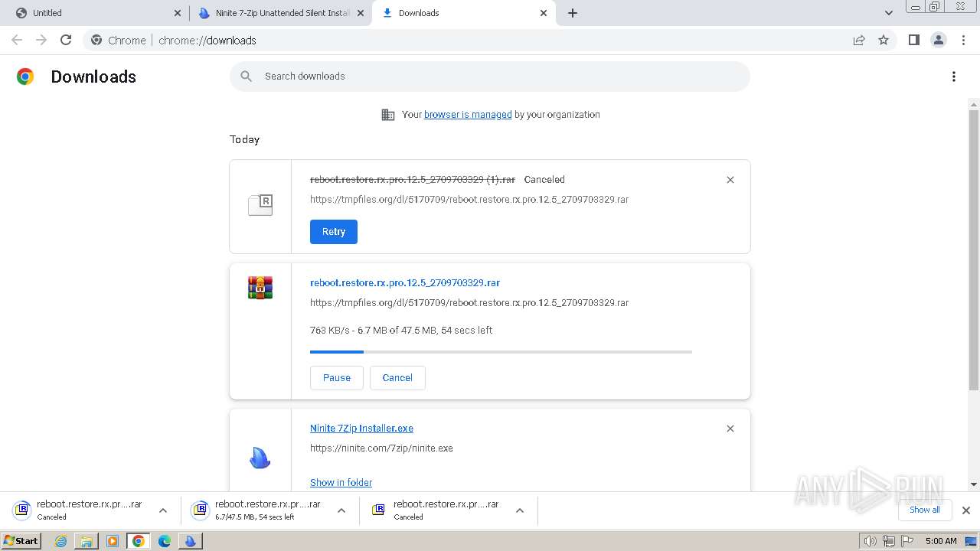The image size is (980, 551).
Task: Bookmark this tab with the star icon
Action: click(884, 40)
